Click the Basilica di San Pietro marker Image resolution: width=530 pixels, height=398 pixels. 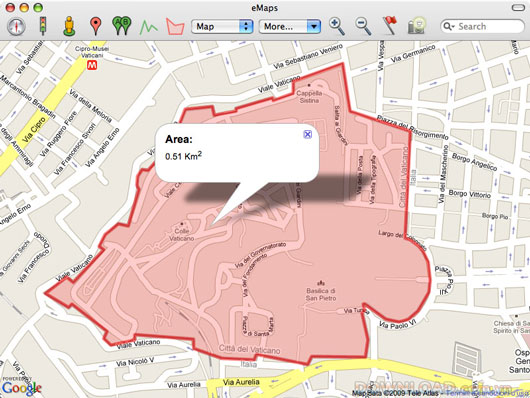pyautogui.click(x=320, y=282)
